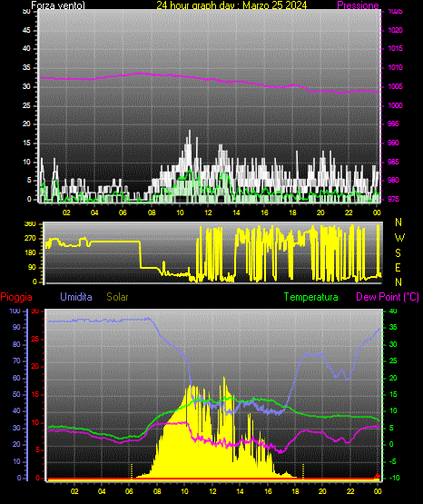Click the S compass label on wind direction
423x504 pixels.
pyautogui.click(x=398, y=253)
